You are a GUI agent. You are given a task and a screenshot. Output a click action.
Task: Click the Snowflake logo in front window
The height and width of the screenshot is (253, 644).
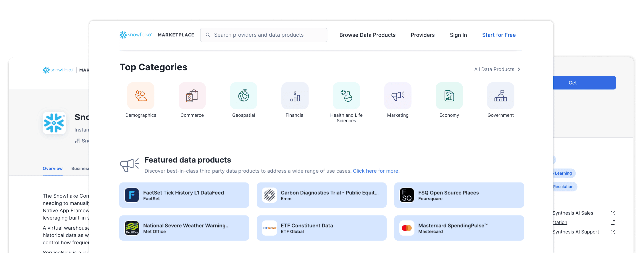point(135,35)
